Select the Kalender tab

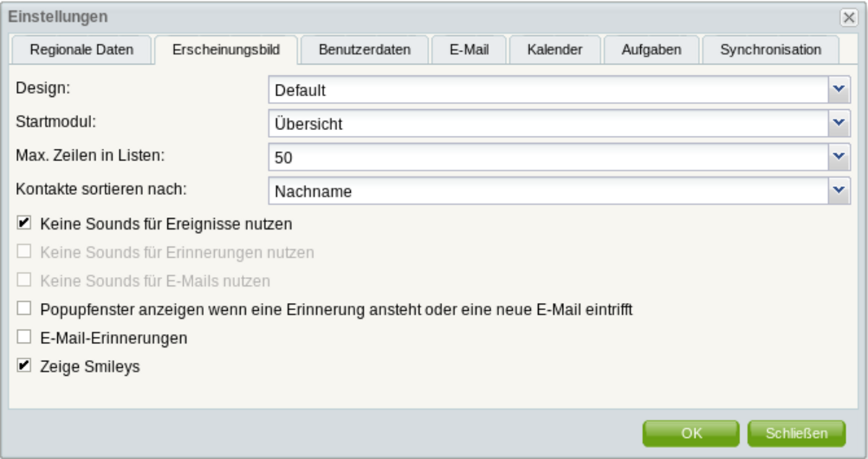tap(555, 50)
